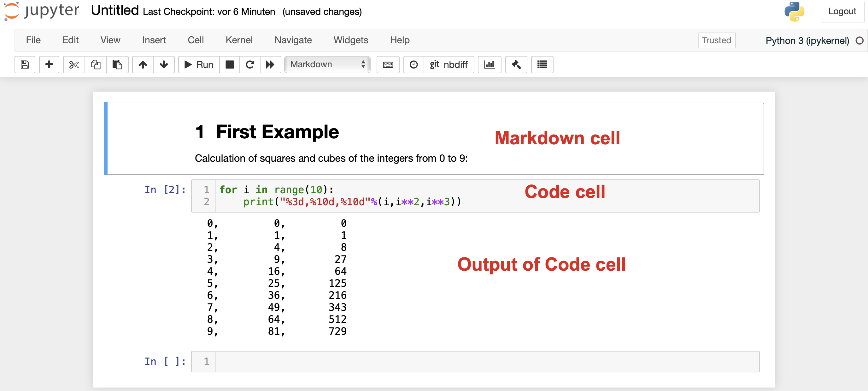Open the nbdiff tool via git nbdiff button

click(x=449, y=64)
